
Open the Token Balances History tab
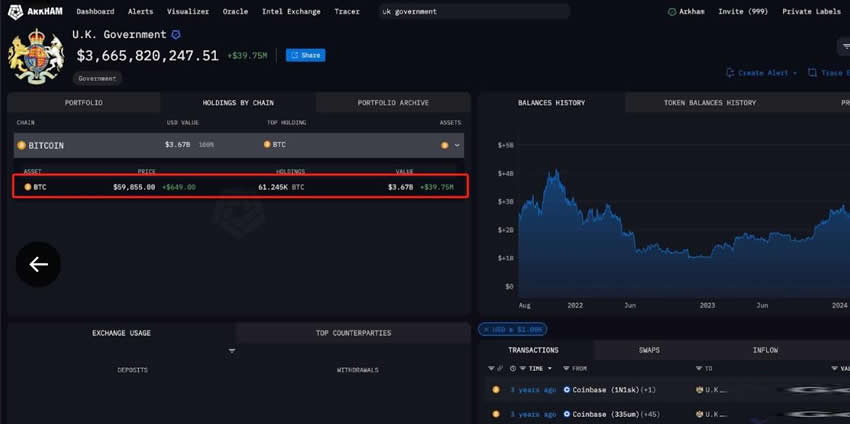[709, 103]
